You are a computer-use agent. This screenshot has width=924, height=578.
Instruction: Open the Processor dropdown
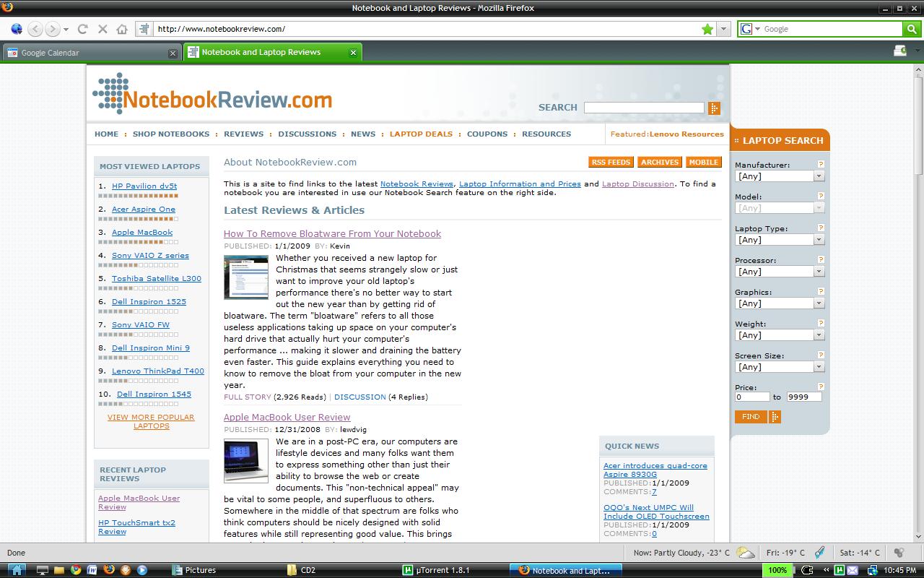tap(780, 272)
